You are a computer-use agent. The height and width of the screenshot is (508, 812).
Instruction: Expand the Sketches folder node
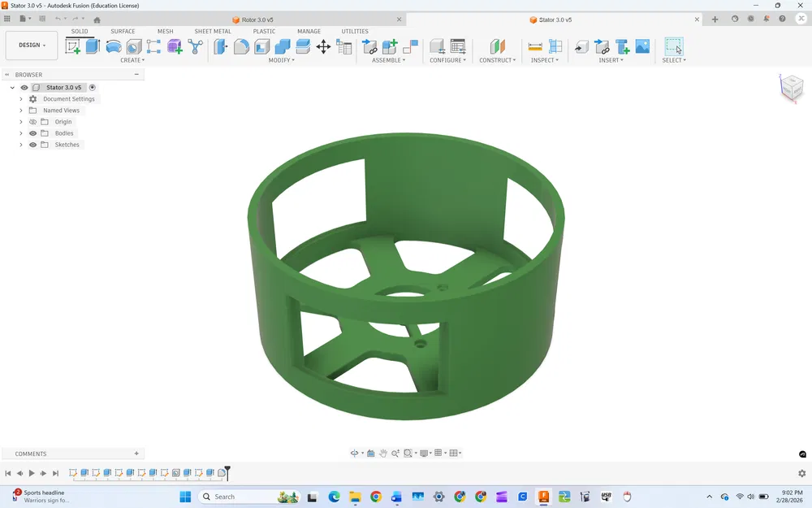pos(21,145)
